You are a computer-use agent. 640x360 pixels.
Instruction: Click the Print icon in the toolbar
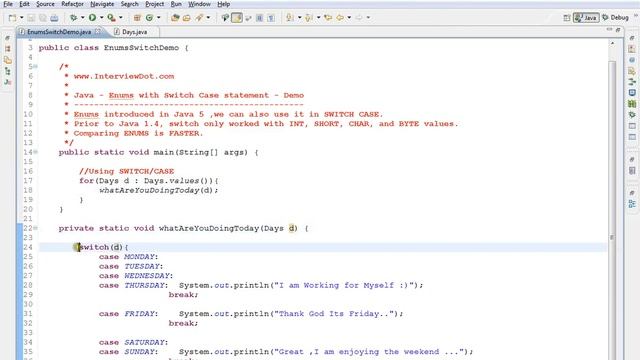pos(54,18)
